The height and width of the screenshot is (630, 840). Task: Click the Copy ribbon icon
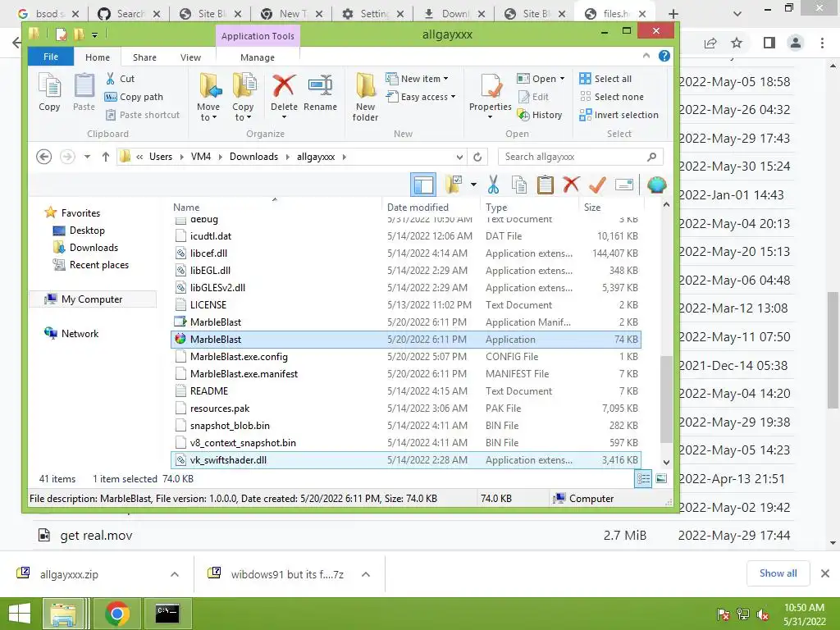click(49, 92)
